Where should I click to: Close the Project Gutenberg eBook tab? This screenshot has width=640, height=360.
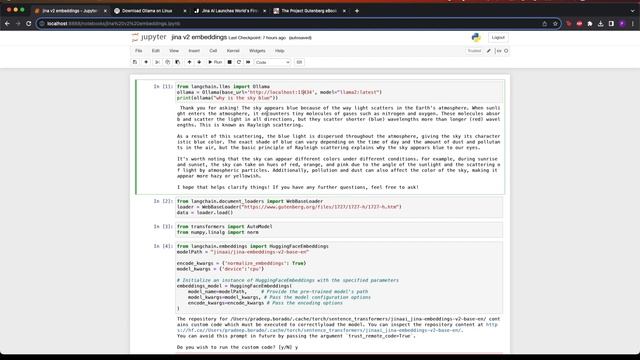tap(344, 11)
